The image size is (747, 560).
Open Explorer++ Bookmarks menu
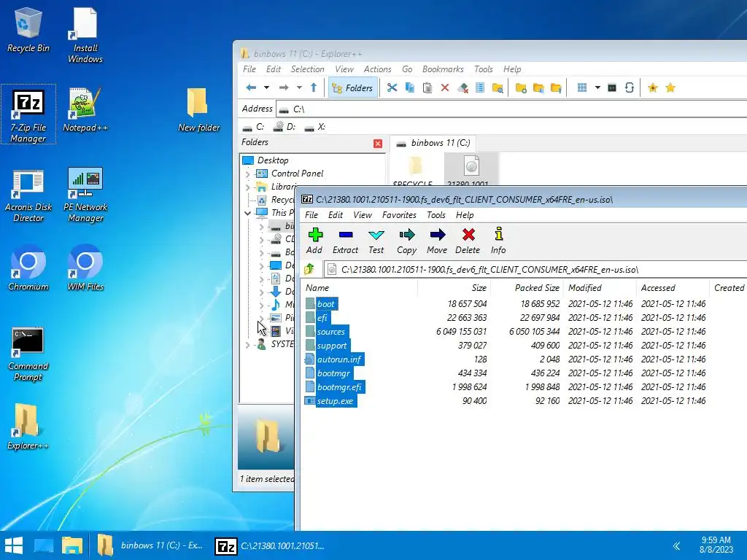pyautogui.click(x=443, y=69)
